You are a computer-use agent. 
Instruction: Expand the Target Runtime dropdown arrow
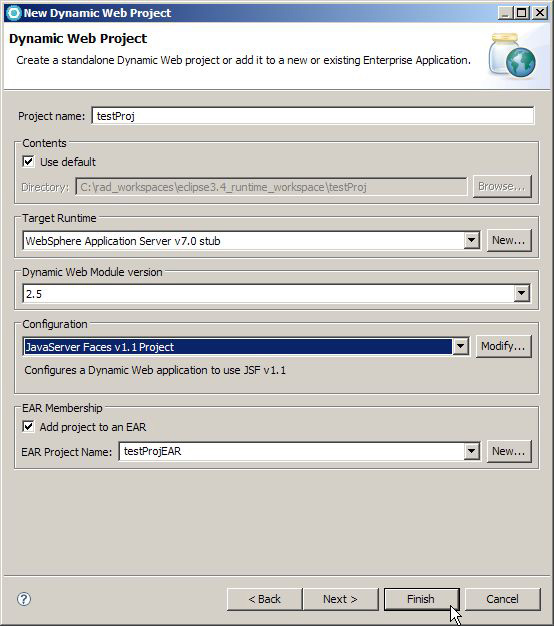click(471, 240)
